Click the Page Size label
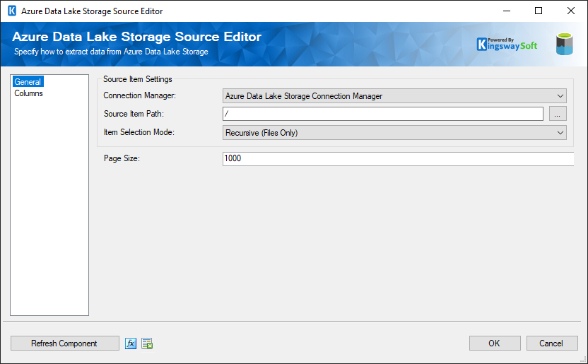Viewport: 588px width, 364px height. 122,158
